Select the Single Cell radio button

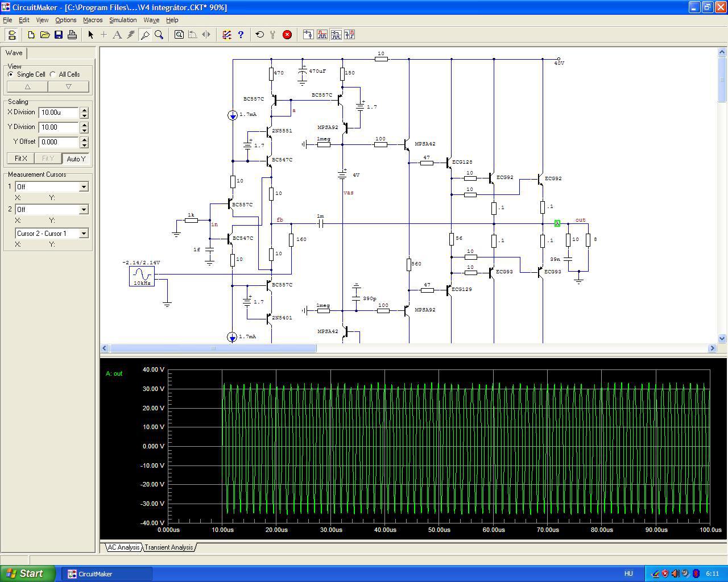(11, 74)
